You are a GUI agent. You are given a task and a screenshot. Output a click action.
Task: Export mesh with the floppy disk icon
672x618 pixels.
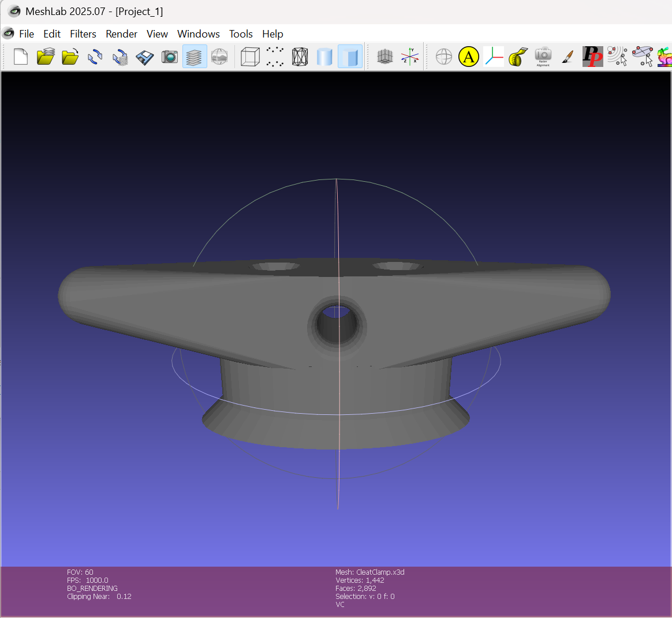(145, 57)
